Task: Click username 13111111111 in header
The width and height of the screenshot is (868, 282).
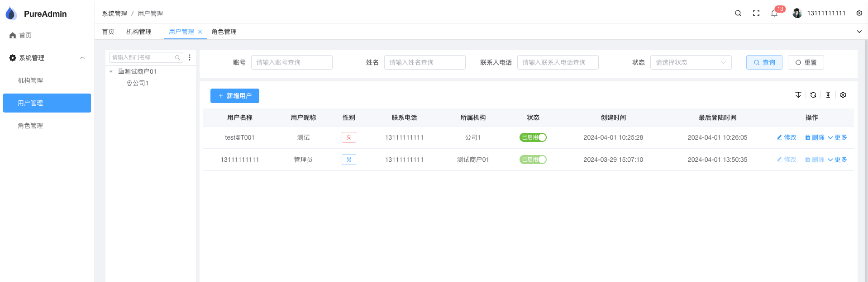Action: [826, 13]
